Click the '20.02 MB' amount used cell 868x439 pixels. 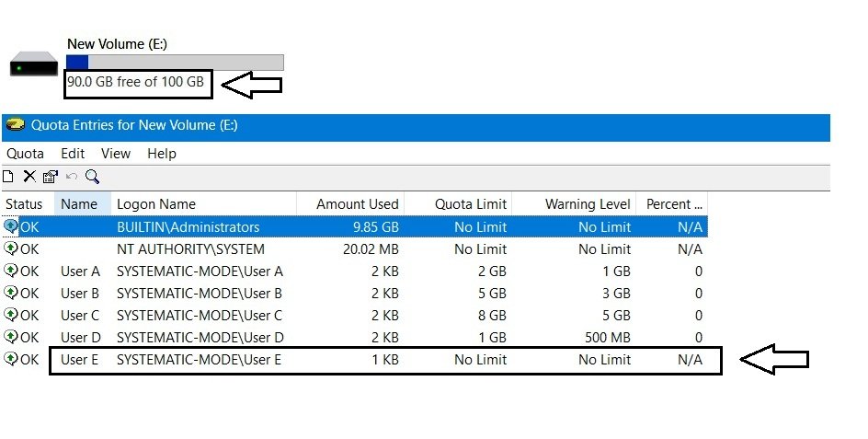coord(371,248)
